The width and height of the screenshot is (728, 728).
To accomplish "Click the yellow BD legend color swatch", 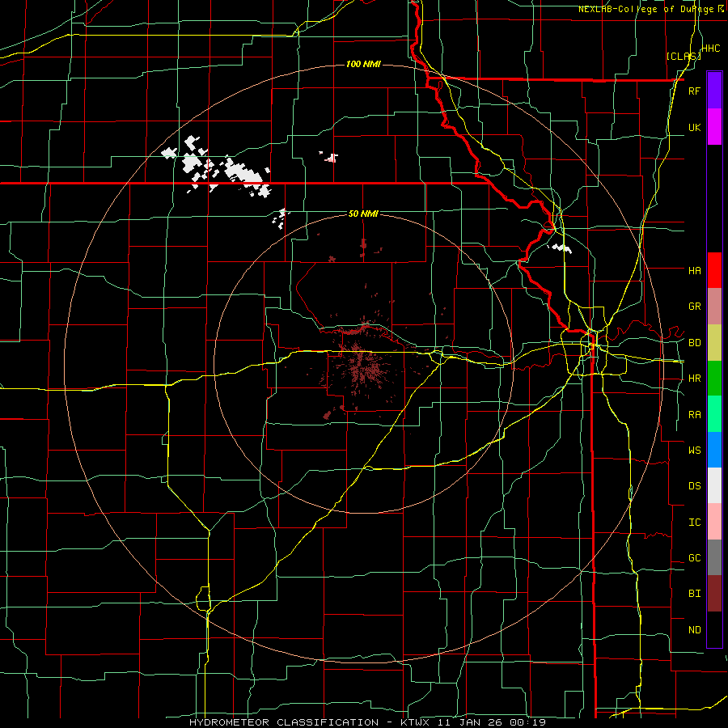I will pyautogui.click(x=714, y=342).
